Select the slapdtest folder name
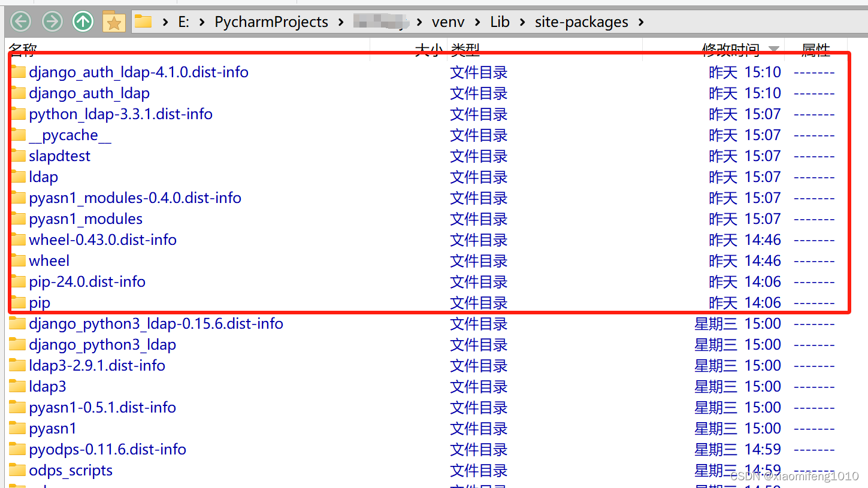 [60, 156]
